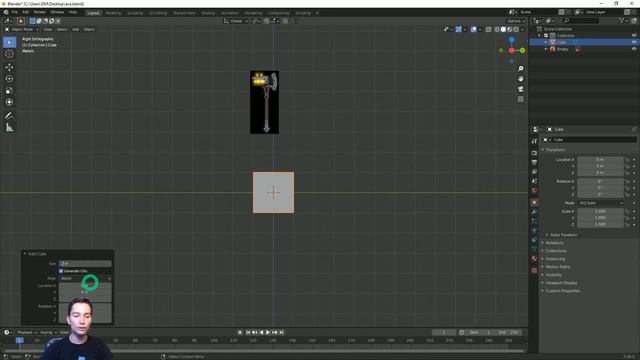The image size is (640, 360).
Task: Jump to the timeline end frame
Action: point(281,332)
